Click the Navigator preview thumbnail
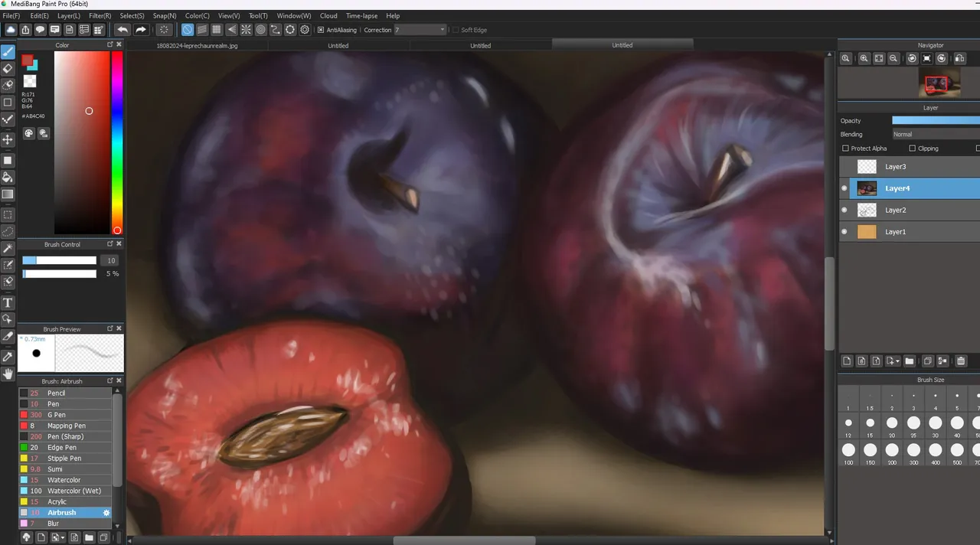 tap(939, 83)
